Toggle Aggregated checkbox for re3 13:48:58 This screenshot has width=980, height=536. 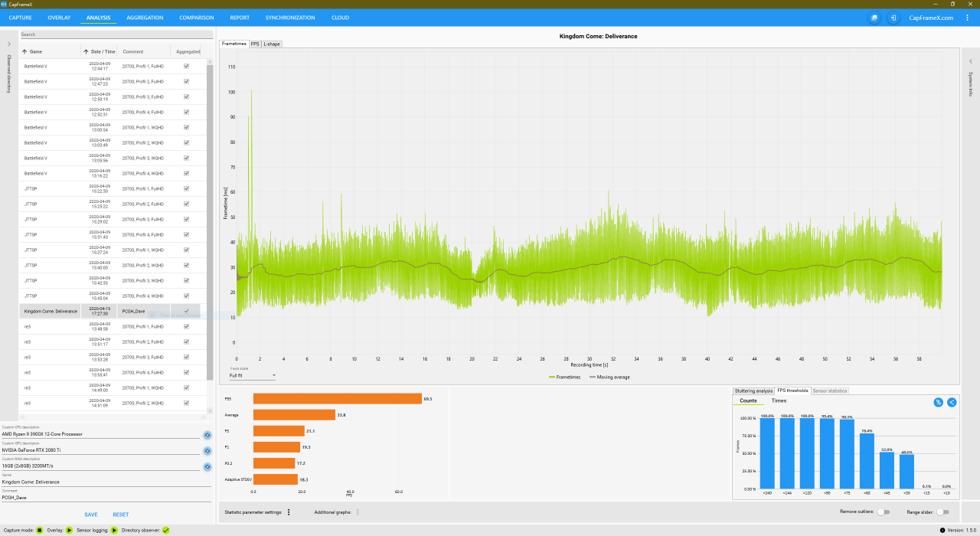pos(186,326)
